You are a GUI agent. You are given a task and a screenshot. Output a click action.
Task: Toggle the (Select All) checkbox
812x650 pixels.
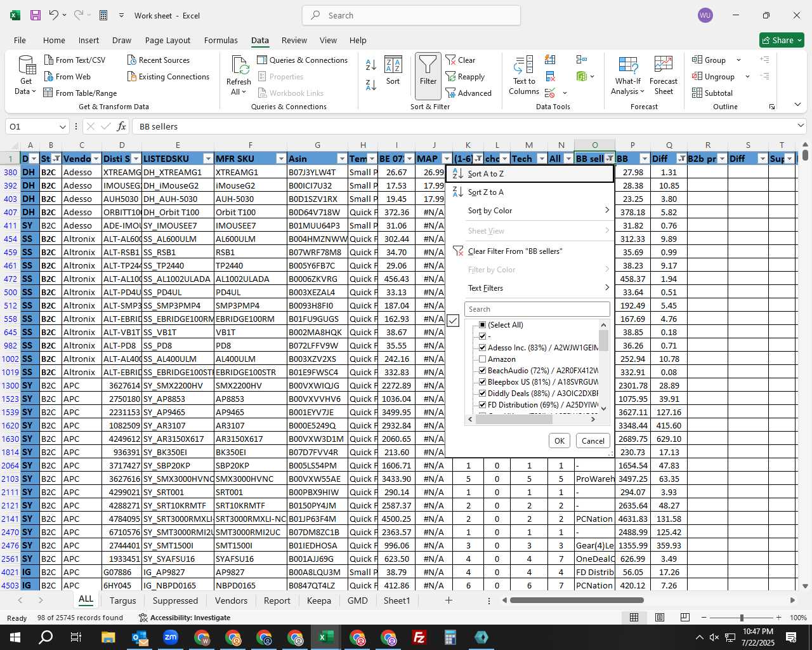tap(482, 324)
